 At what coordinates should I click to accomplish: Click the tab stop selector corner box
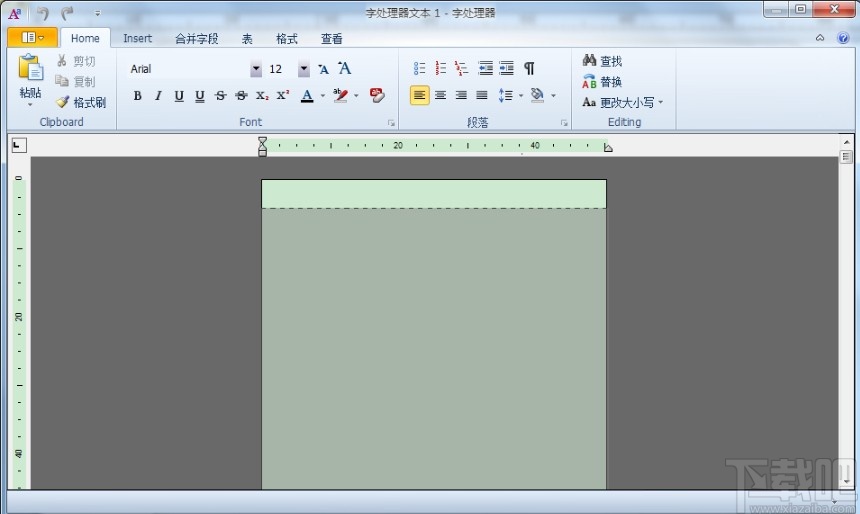coord(19,145)
